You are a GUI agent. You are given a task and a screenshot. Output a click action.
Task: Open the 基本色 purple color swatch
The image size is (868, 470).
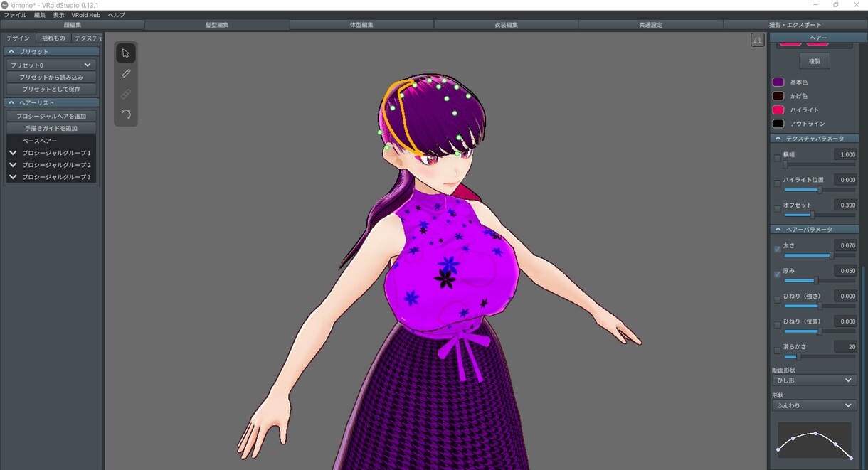click(x=778, y=82)
